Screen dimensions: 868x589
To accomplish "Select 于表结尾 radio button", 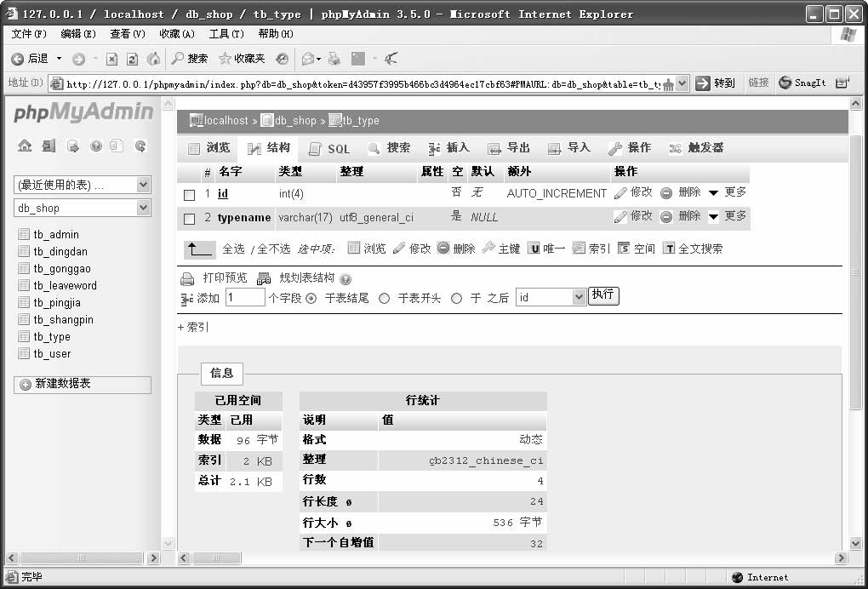I will click(311, 299).
